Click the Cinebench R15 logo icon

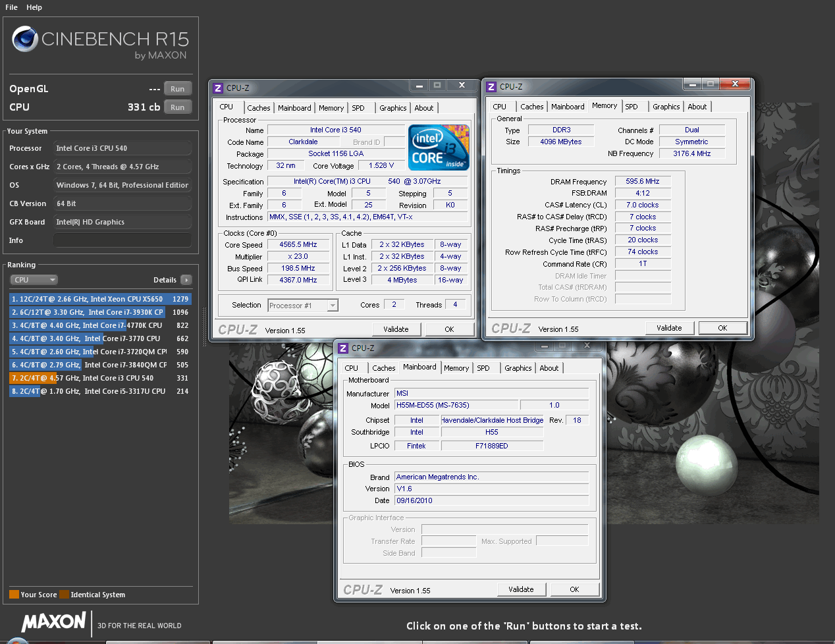[25, 39]
